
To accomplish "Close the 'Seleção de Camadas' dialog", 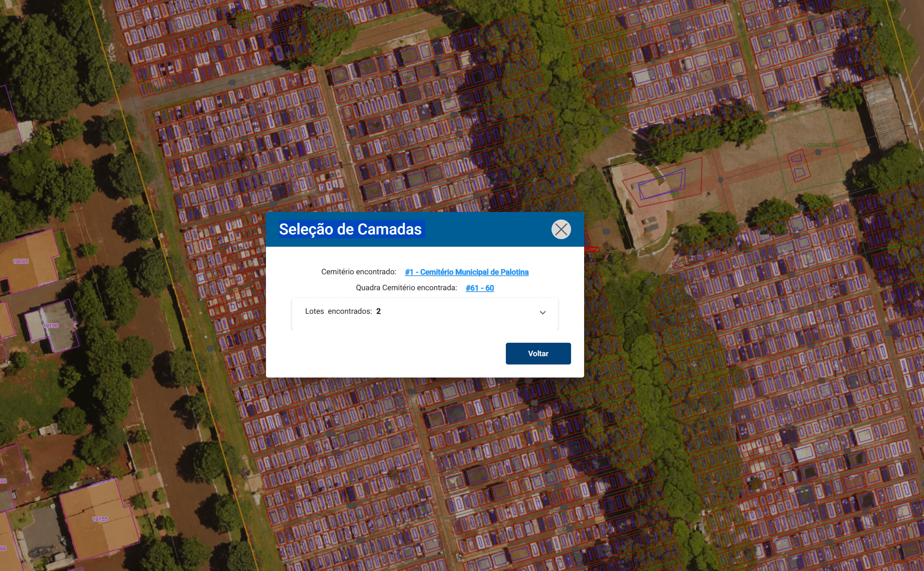I will coord(561,229).
